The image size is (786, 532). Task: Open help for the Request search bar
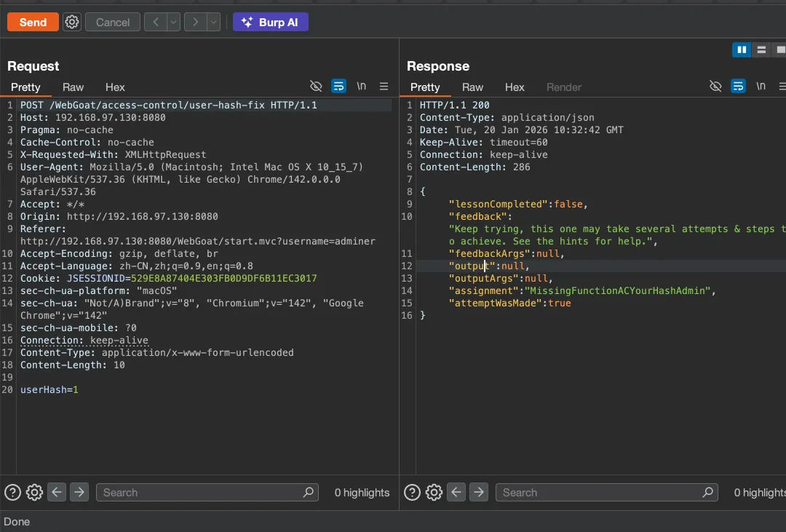click(x=12, y=493)
